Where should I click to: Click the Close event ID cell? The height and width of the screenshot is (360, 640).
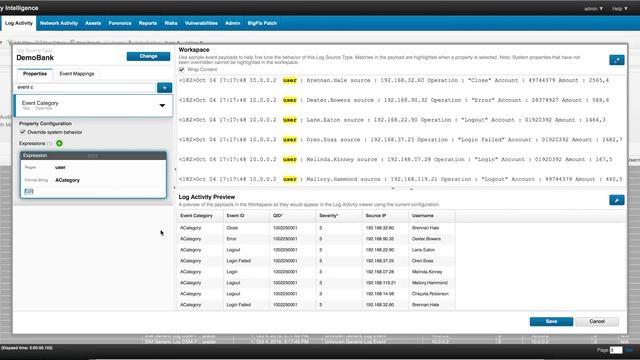[x=247, y=228]
